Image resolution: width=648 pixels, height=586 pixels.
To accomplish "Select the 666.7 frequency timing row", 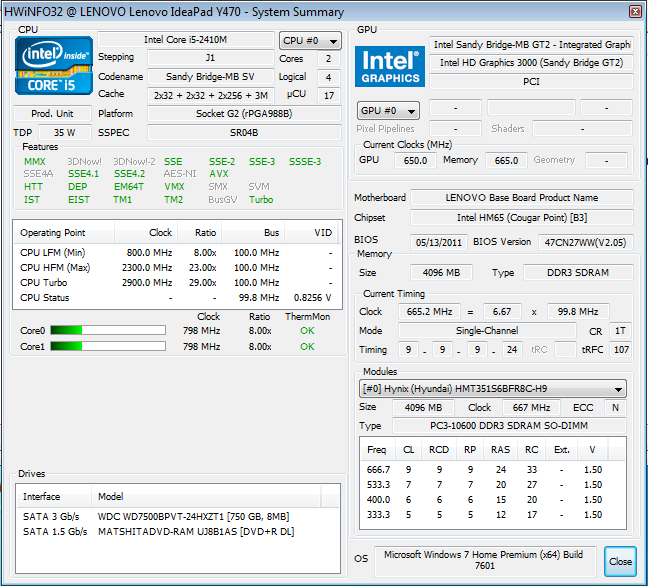I will pos(493,469).
